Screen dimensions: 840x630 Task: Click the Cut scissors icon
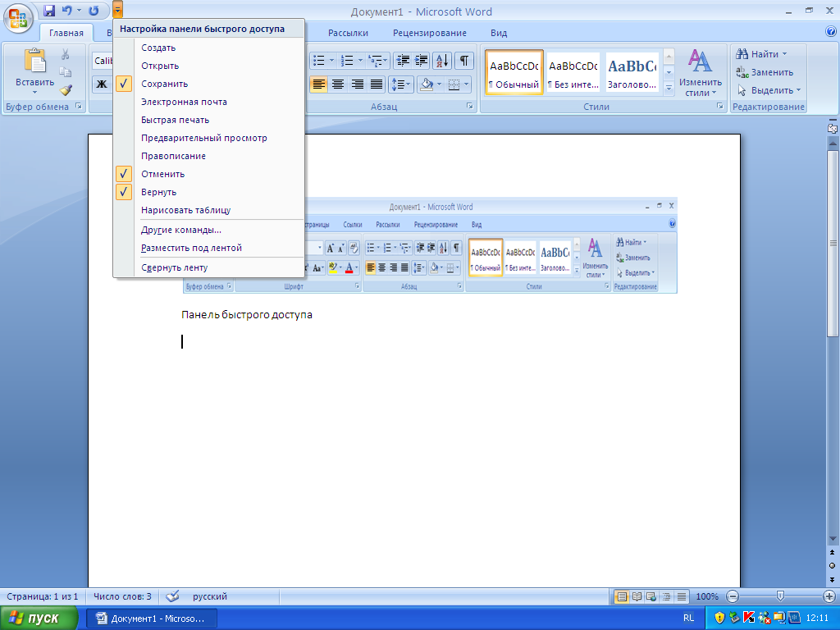[66, 54]
